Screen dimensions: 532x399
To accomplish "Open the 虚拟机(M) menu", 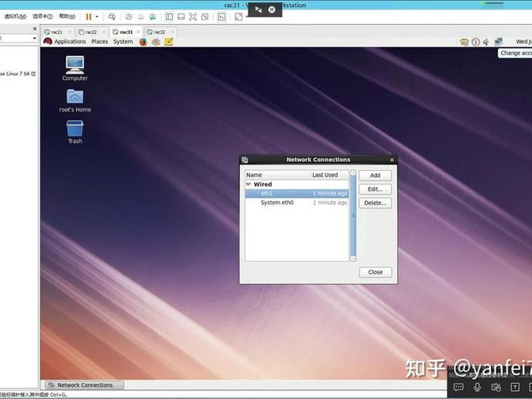I will [x=15, y=16].
